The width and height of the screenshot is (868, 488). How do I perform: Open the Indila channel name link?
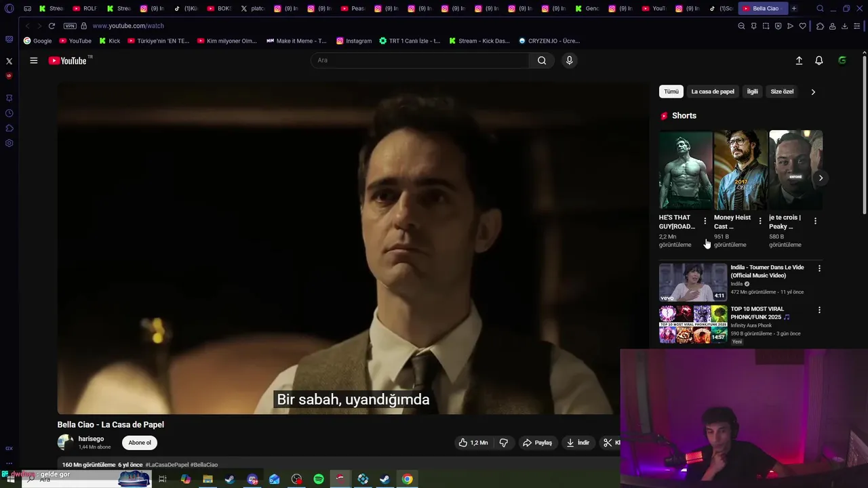(x=736, y=284)
